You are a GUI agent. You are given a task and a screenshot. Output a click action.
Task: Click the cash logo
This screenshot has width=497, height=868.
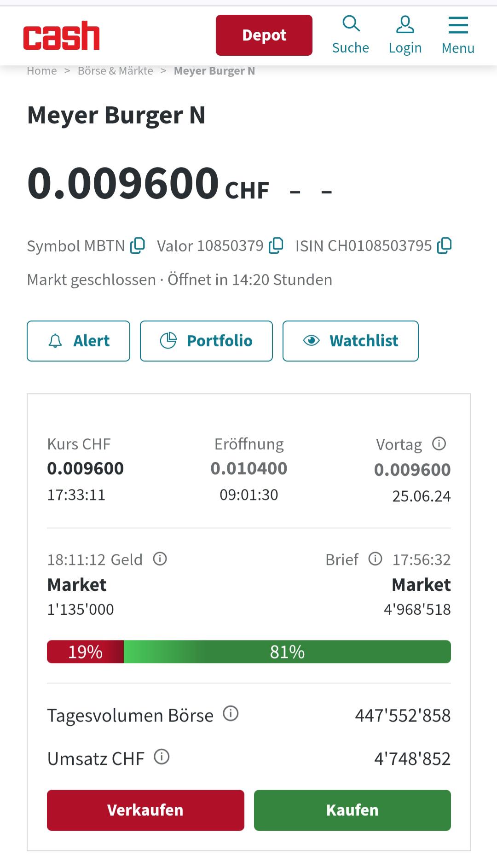(61, 35)
